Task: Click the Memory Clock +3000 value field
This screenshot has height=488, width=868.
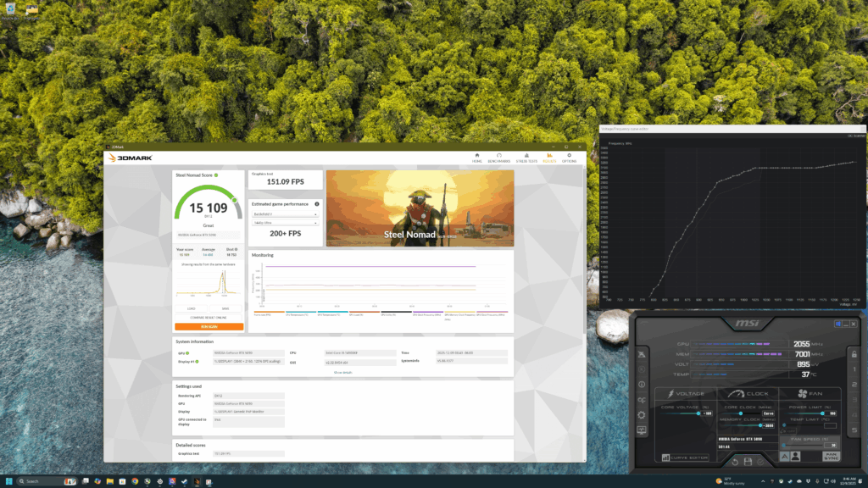Action: [768, 425]
